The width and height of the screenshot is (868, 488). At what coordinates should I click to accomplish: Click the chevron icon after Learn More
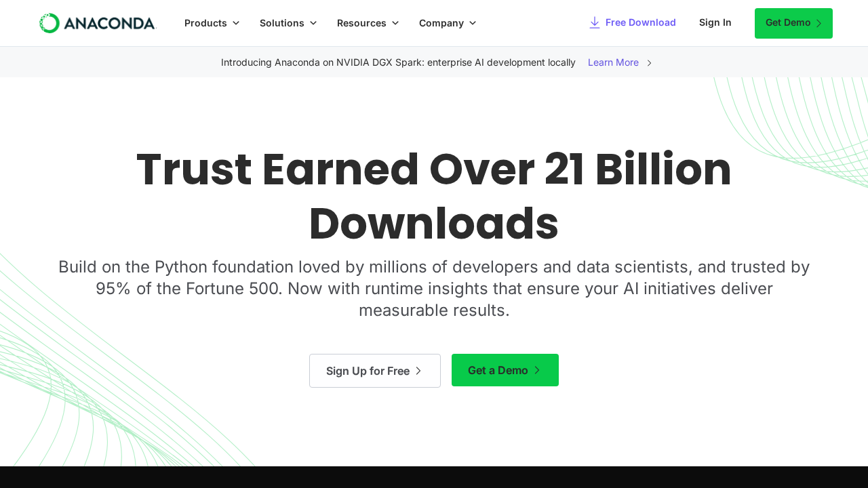pos(649,63)
